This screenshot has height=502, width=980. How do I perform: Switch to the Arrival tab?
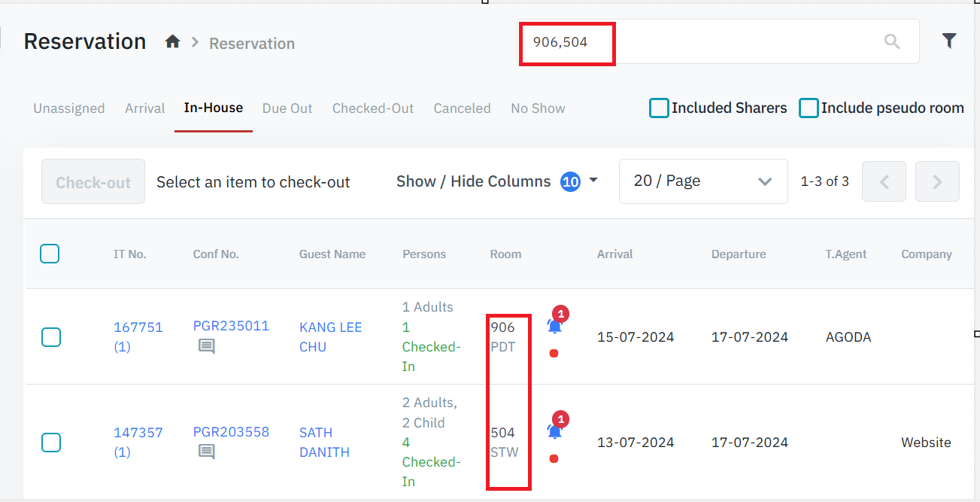(144, 108)
